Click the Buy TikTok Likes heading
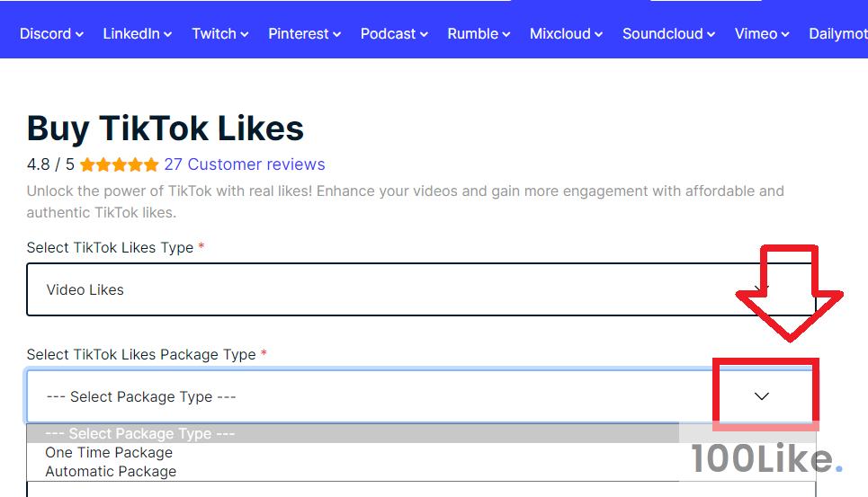Screen dimensions: 868x497 pos(165,129)
